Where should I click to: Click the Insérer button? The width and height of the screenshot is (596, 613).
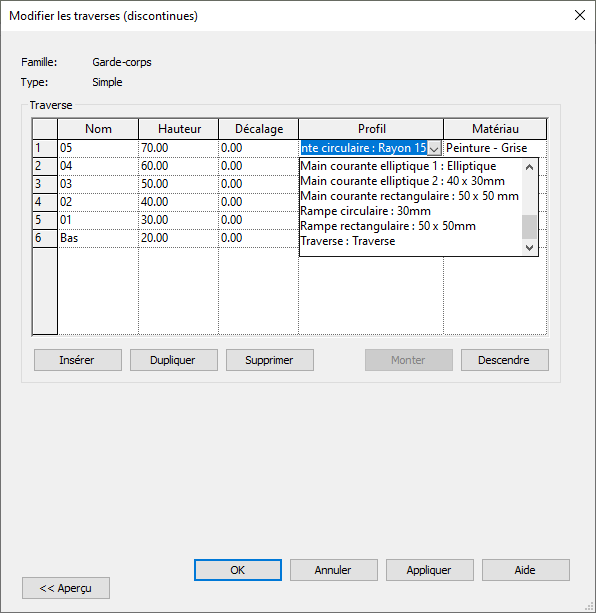(x=78, y=360)
